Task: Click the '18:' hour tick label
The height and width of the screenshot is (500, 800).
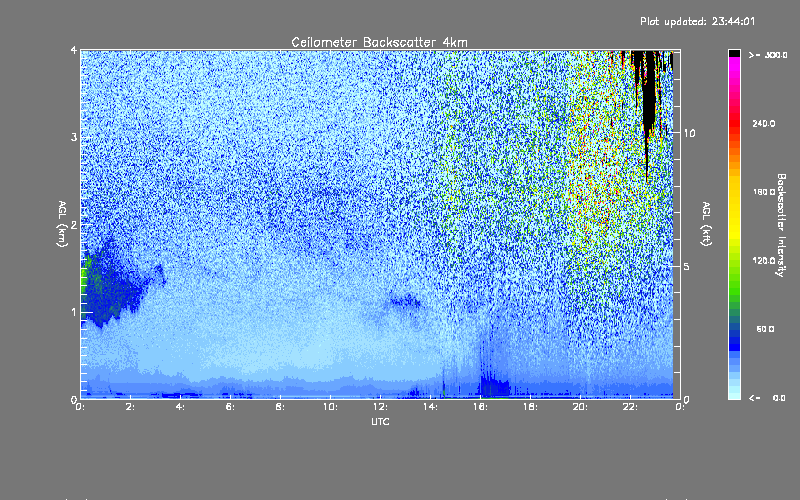Action: point(530,407)
